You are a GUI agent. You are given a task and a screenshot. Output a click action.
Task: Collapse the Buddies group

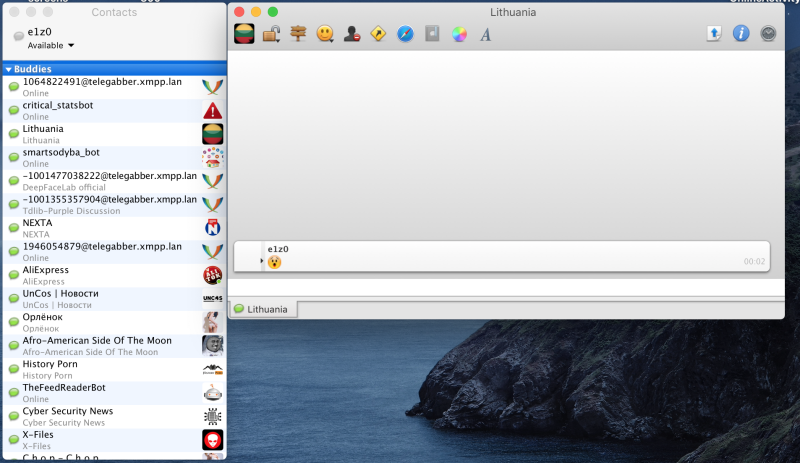(x=9, y=69)
